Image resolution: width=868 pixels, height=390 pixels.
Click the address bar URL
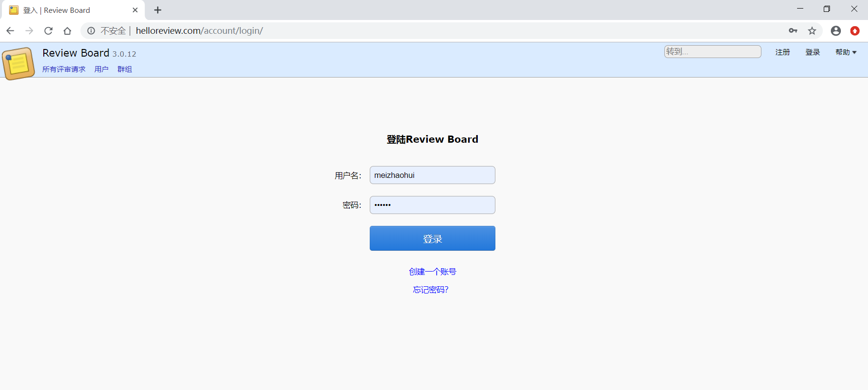(x=199, y=31)
